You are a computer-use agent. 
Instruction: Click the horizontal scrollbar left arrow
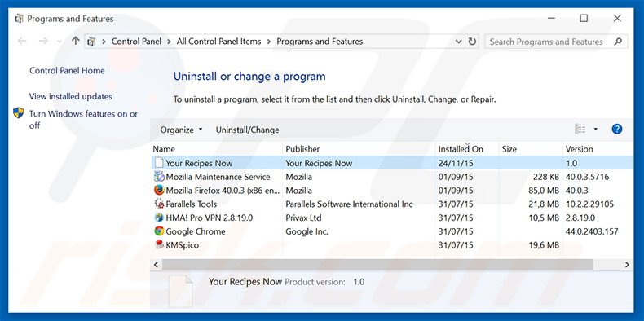[x=156, y=265]
